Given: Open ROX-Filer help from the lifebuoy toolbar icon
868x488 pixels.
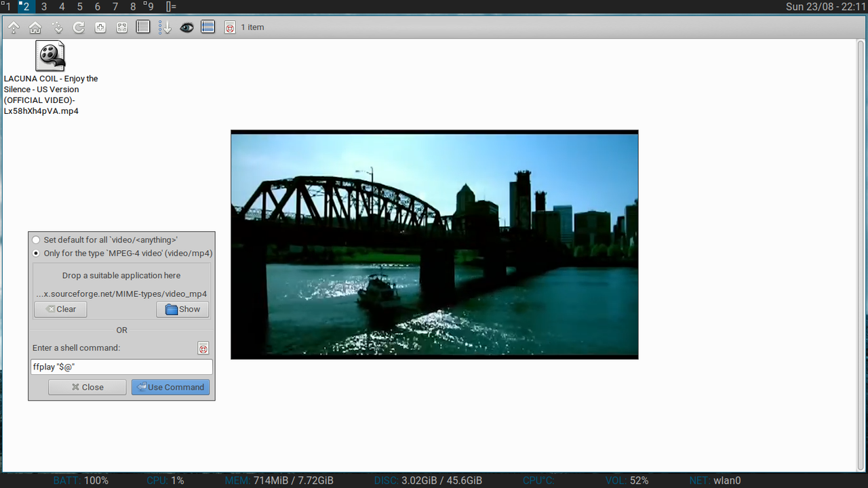Looking at the screenshot, I should [x=230, y=27].
